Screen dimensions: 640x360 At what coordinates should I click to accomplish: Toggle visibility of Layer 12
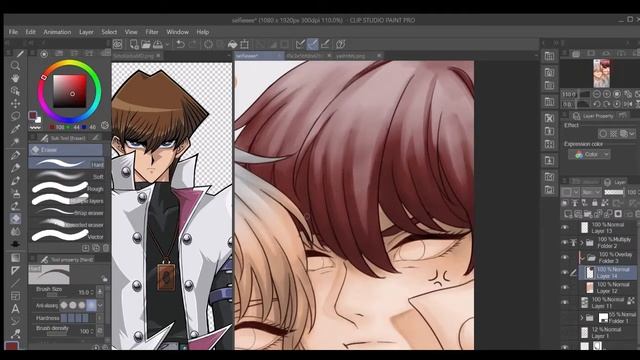[x=565, y=287]
